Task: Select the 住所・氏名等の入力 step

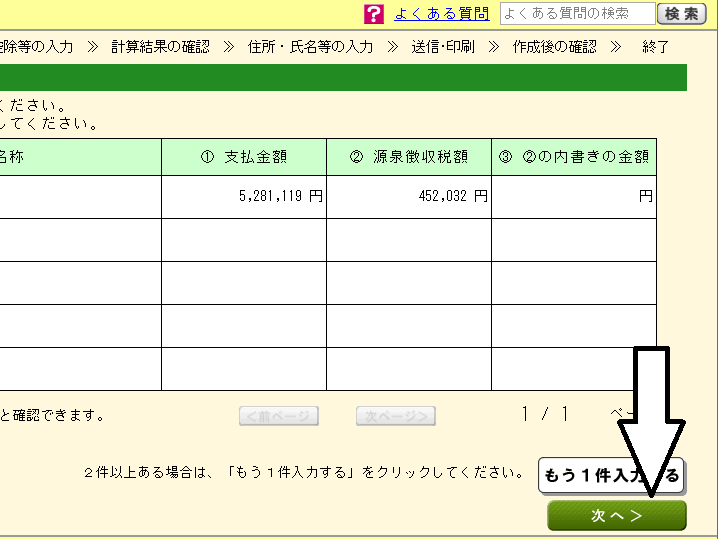Action: (310, 47)
